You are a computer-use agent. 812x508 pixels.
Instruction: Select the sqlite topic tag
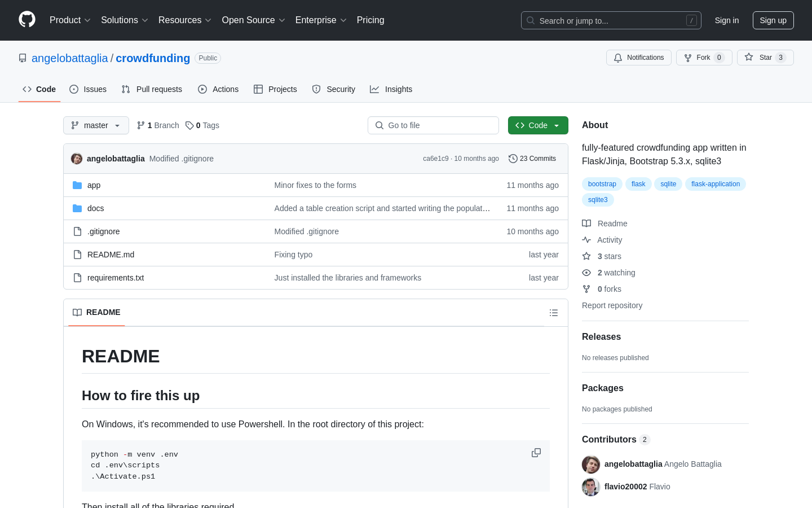coord(668,184)
